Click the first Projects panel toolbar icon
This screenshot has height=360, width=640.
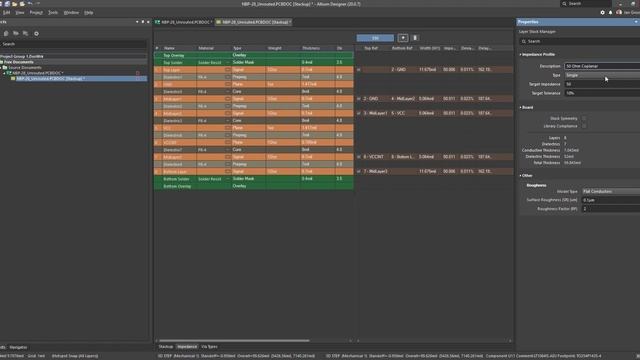click(6, 33)
